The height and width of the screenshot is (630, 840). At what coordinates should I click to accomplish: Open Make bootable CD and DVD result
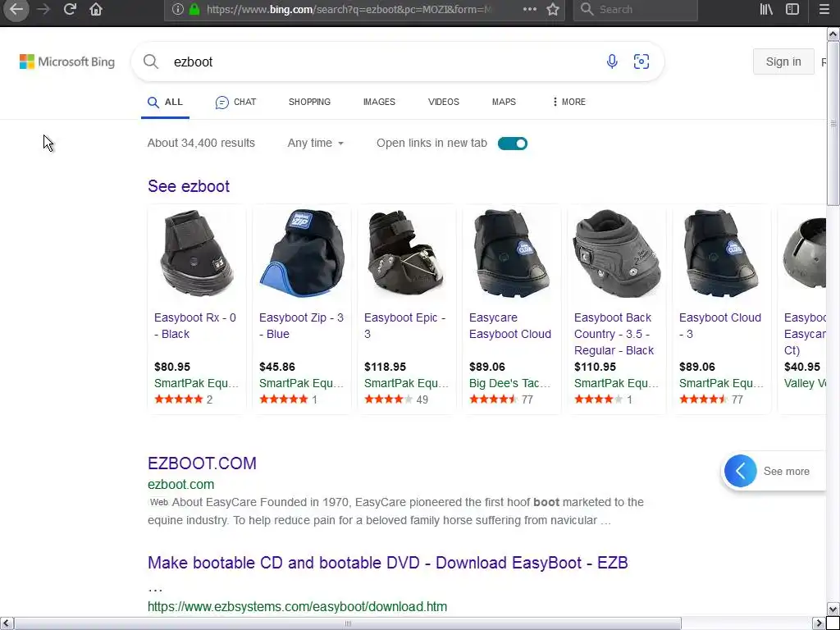(x=388, y=563)
